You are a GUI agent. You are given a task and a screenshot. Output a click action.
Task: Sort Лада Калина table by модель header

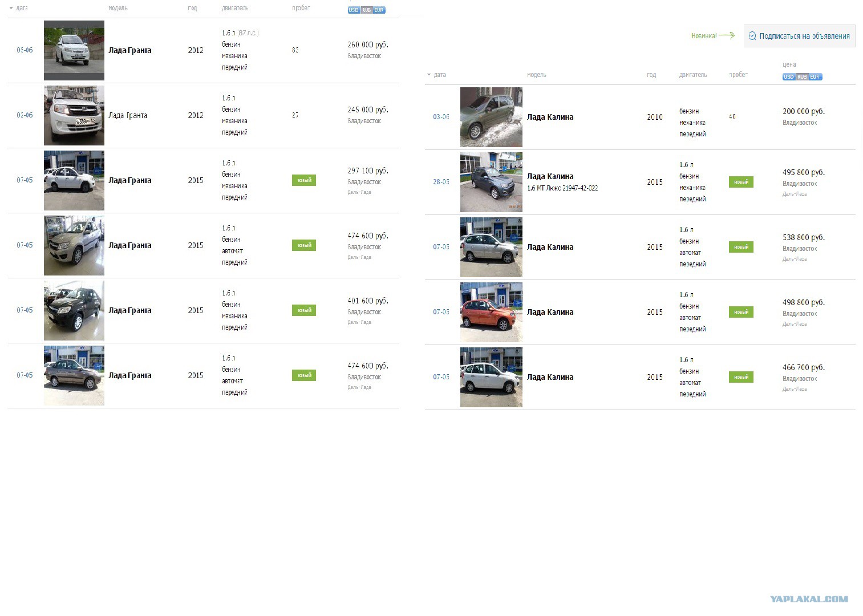pos(537,75)
